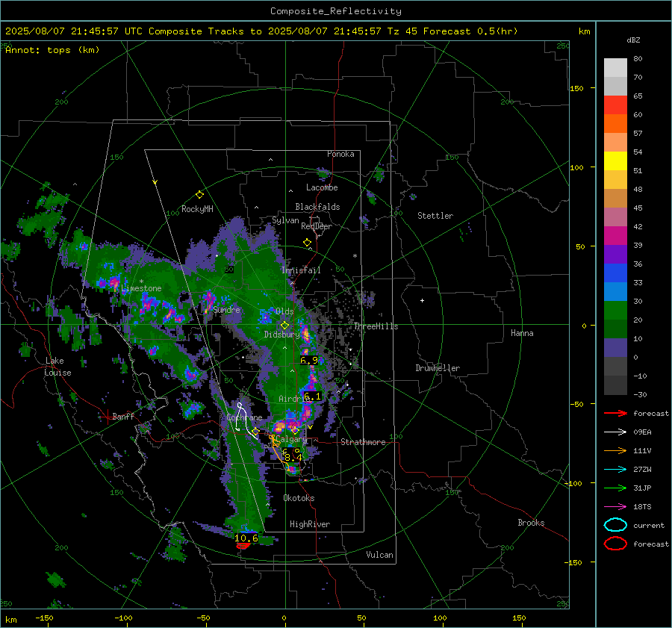
Task: Click the Airdrie city label
Action: [x=294, y=399]
